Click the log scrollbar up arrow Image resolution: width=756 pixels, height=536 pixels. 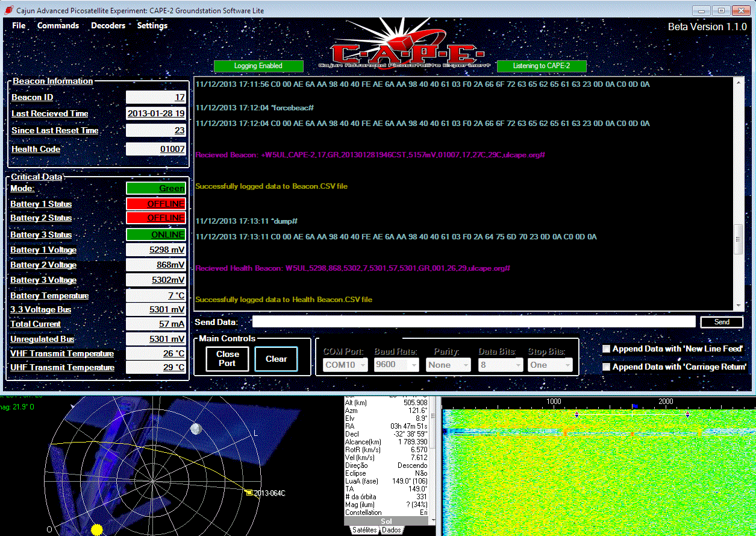click(739, 83)
